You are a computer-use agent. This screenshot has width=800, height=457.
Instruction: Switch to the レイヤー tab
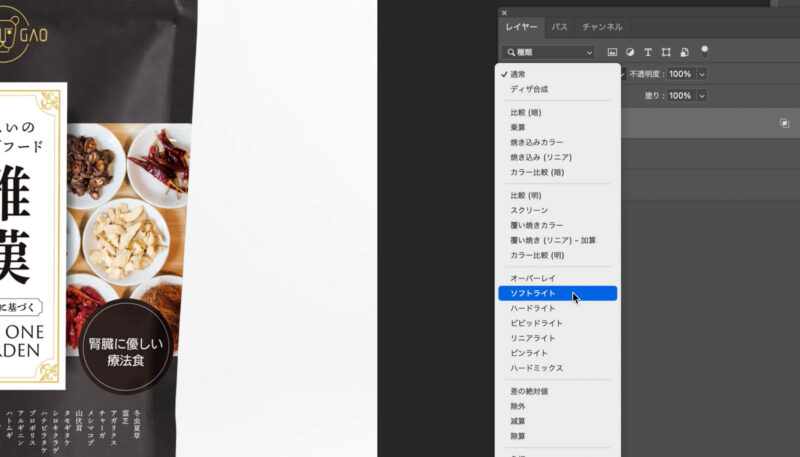pyautogui.click(x=521, y=27)
